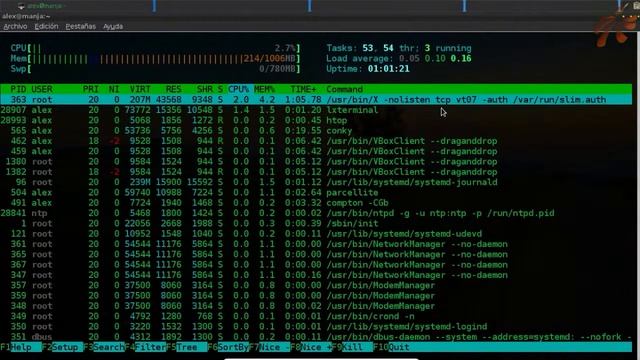
Task: Sort by the SHR column header
Action: (204, 89)
